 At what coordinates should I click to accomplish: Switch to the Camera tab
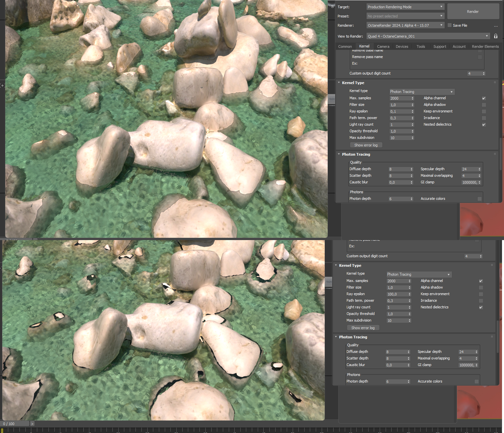pyautogui.click(x=383, y=46)
